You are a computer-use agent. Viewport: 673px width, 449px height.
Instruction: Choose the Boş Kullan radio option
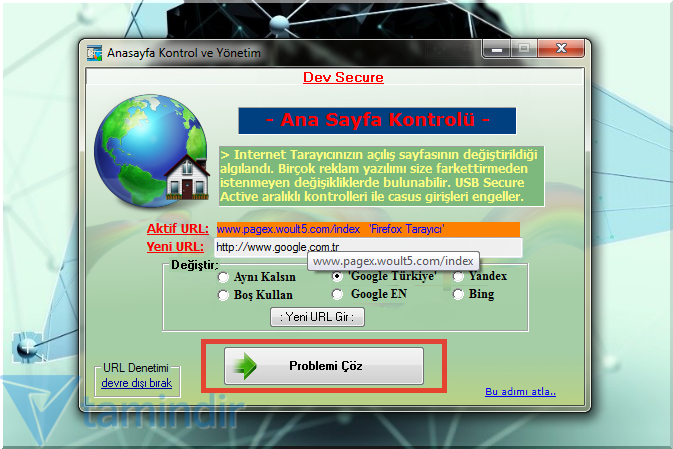223,295
